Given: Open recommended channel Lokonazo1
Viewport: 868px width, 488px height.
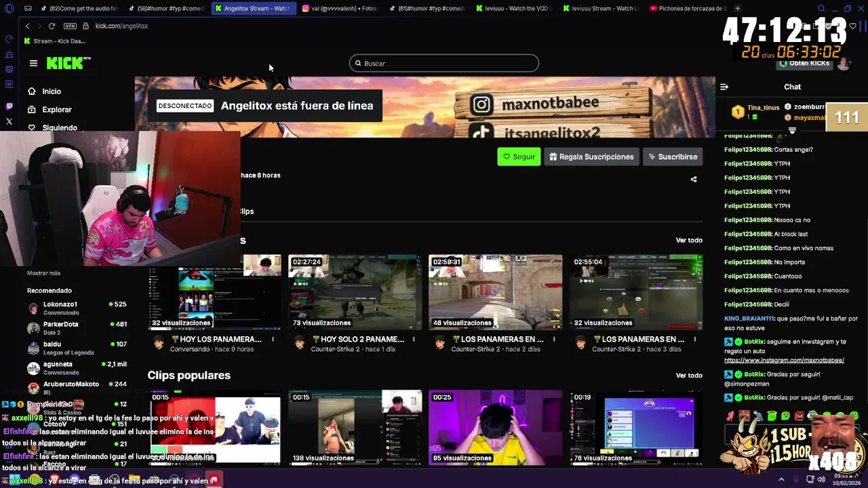Looking at the screenshot, I should tap(77, 308).
